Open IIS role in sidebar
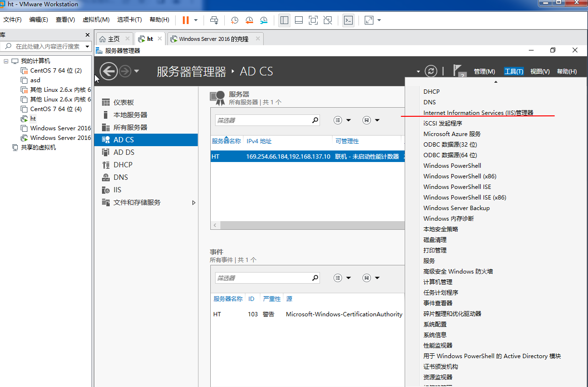 tap(146, 190)
